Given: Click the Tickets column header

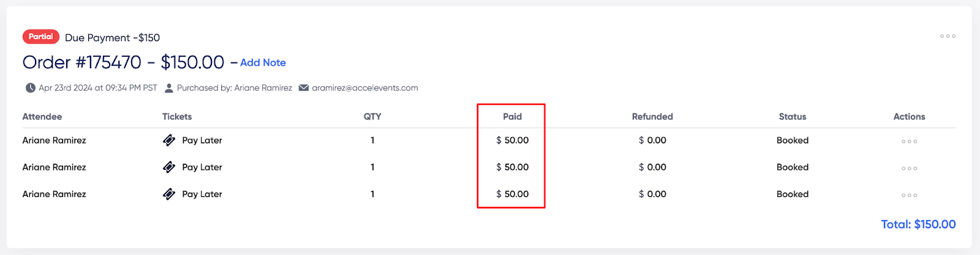Looking at the screenshot, I should point(177,116).
